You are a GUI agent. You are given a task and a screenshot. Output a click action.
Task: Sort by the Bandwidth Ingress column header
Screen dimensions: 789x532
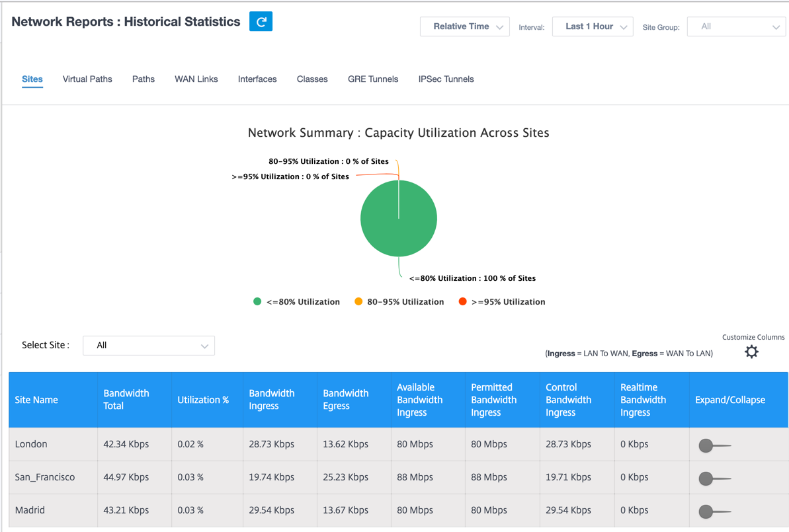(x=280, y=400)
